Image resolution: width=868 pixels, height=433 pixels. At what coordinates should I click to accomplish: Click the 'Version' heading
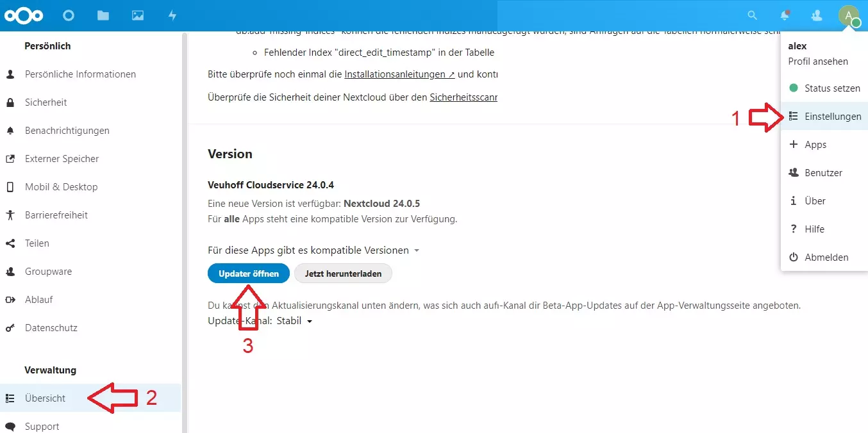click(230, 154)
